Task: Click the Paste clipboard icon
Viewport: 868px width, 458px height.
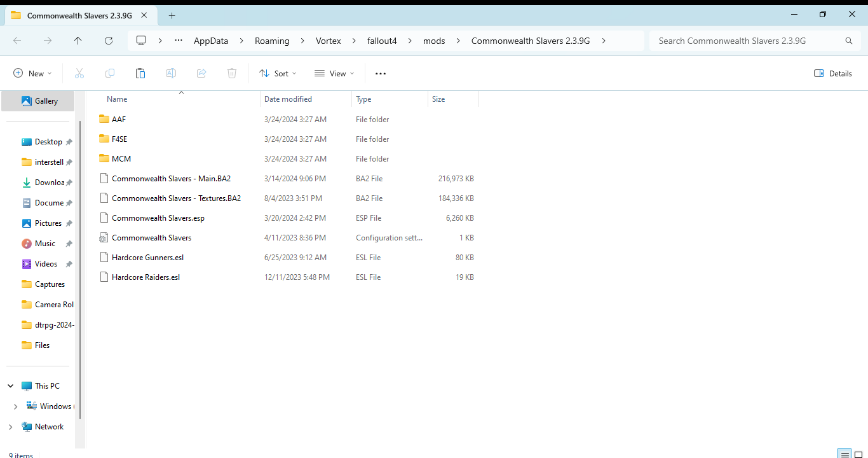Action: [140, 74]
